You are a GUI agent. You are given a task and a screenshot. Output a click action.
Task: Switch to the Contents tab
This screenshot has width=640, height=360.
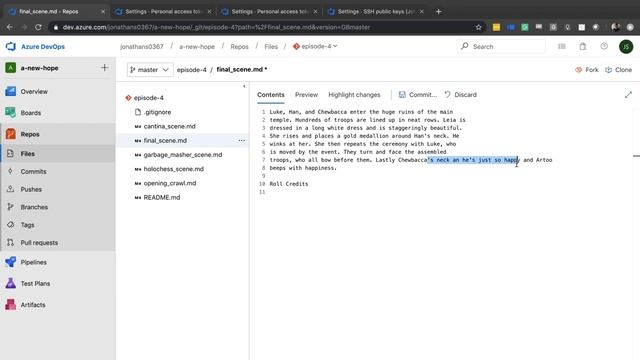pyautogui.click(x=271, y=95)
